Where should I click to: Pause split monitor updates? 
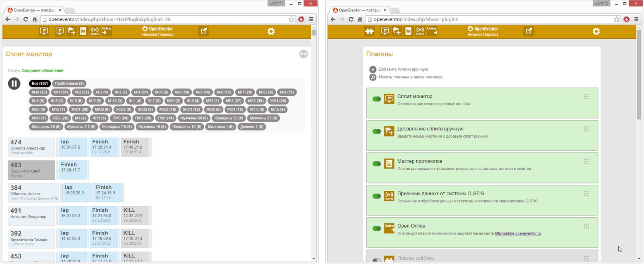[14, 84]
